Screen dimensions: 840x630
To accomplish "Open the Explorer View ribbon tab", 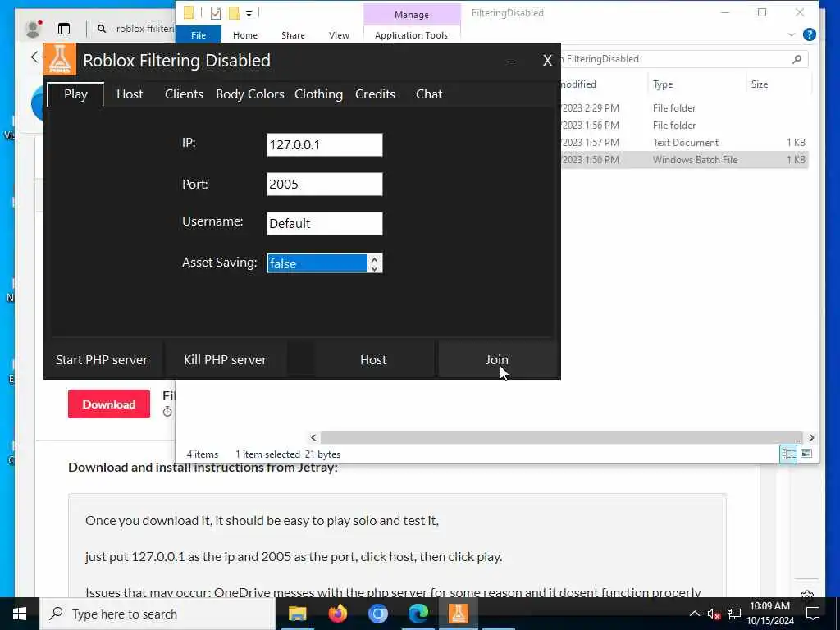I will pyautogui.click(x=339, y=34).
